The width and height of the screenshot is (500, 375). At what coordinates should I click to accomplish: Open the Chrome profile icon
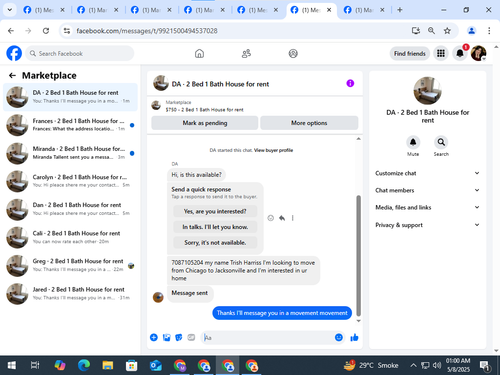pyautogui.click(x=471, y=31)
